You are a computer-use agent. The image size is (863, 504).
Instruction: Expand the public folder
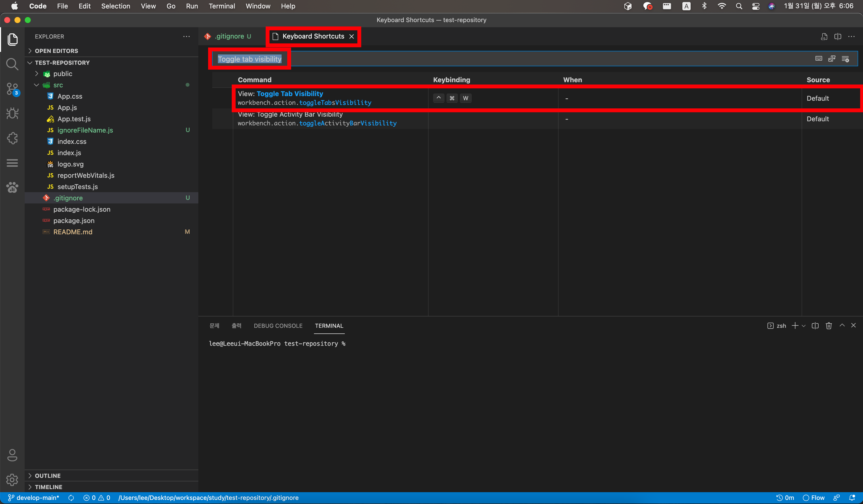(x=63, y=74)
